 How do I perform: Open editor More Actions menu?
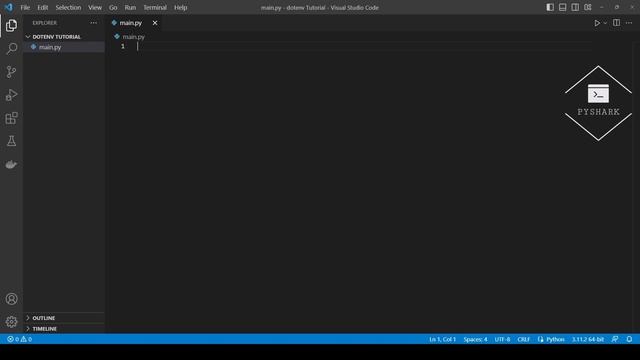click(629, 23)
